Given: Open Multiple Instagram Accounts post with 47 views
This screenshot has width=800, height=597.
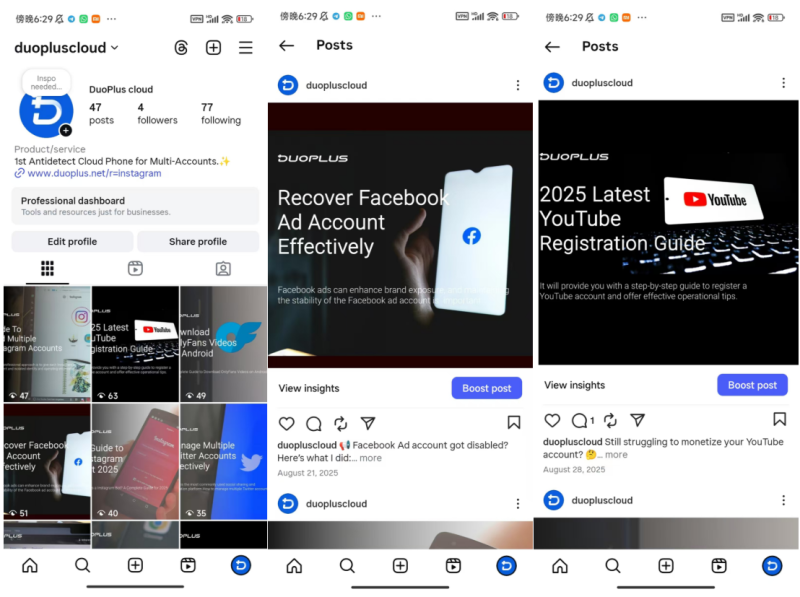Looking at the screenshot, I should 47,344.
